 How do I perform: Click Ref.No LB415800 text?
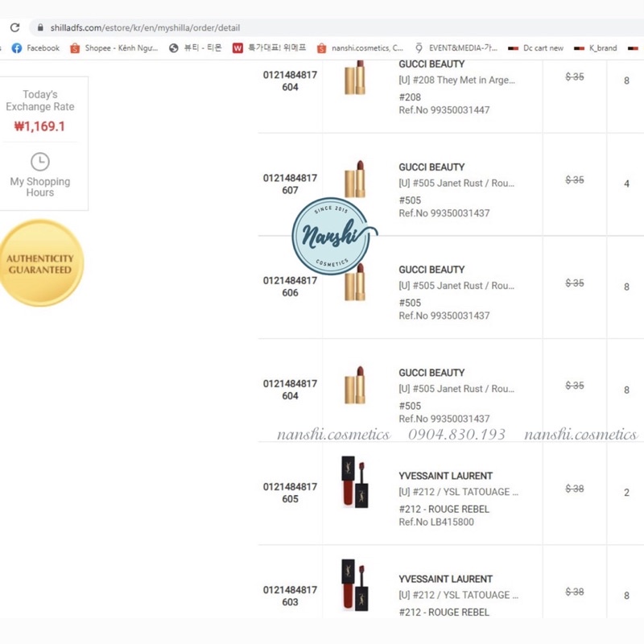pos(436,522)
